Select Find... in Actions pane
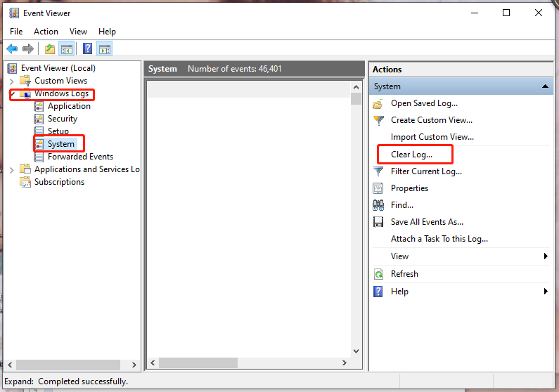The width and height of the screenshot is (559, 392). (402, 205)
